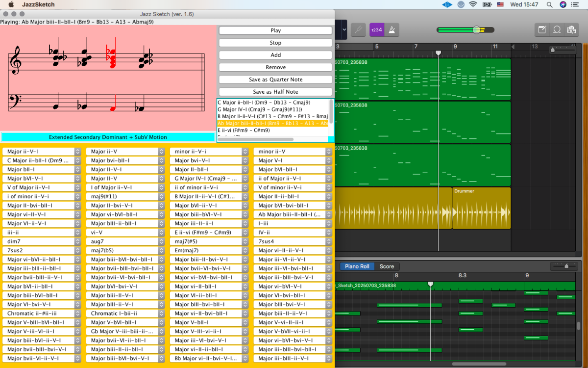Open the Apple Loops browser icon
Screen dimensions: 588x368
[557, 30]
